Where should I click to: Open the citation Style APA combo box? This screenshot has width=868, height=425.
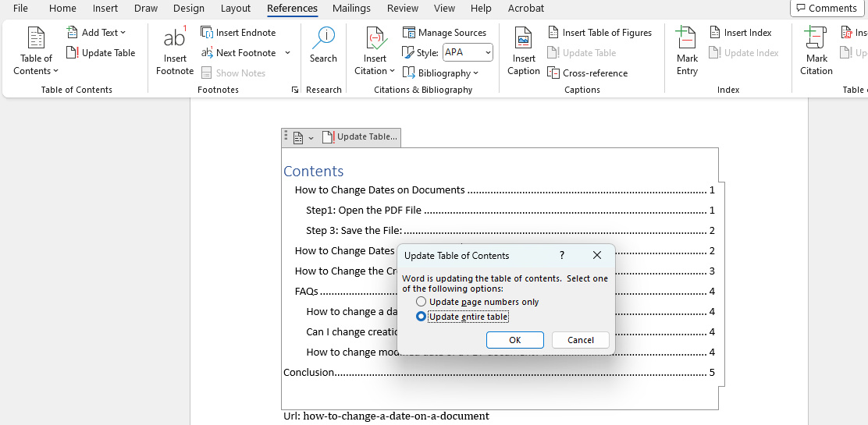point(468,52)
